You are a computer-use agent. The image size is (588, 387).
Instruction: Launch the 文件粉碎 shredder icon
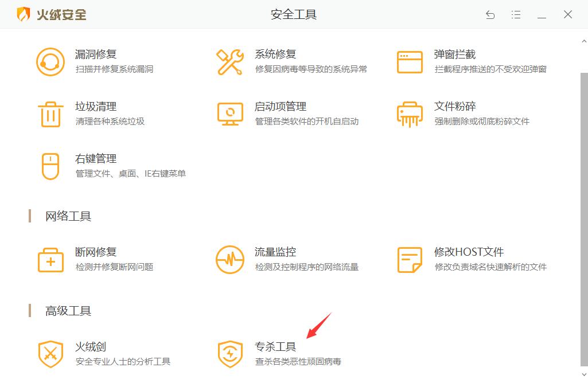coord(408,114)
